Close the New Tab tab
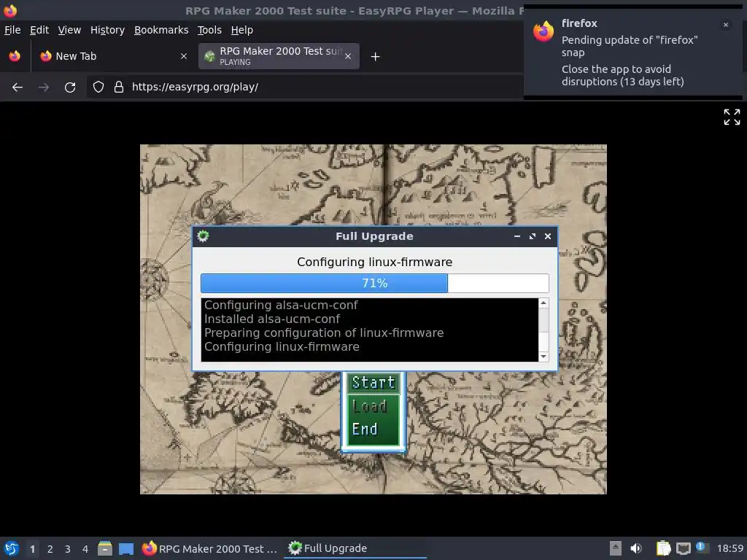747x560 pixels. point(183,56)
